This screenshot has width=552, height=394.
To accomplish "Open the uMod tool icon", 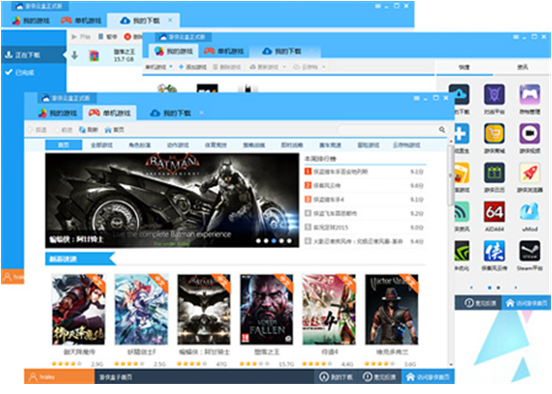I will (529, 212).
